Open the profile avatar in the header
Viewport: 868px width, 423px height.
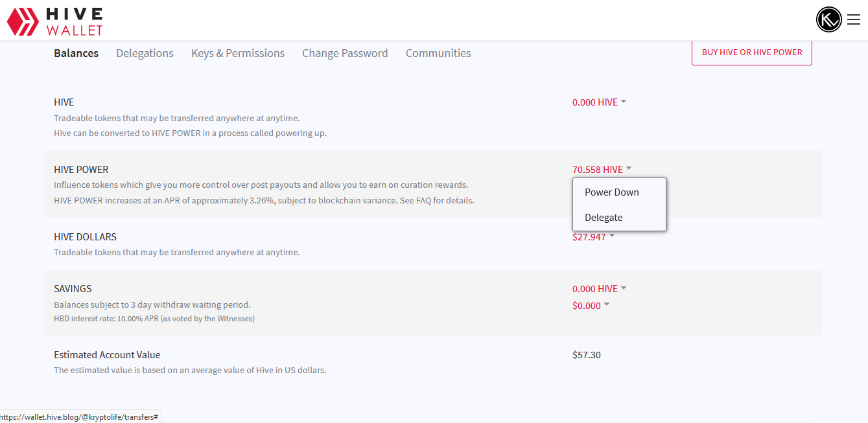tap(828, 19)
